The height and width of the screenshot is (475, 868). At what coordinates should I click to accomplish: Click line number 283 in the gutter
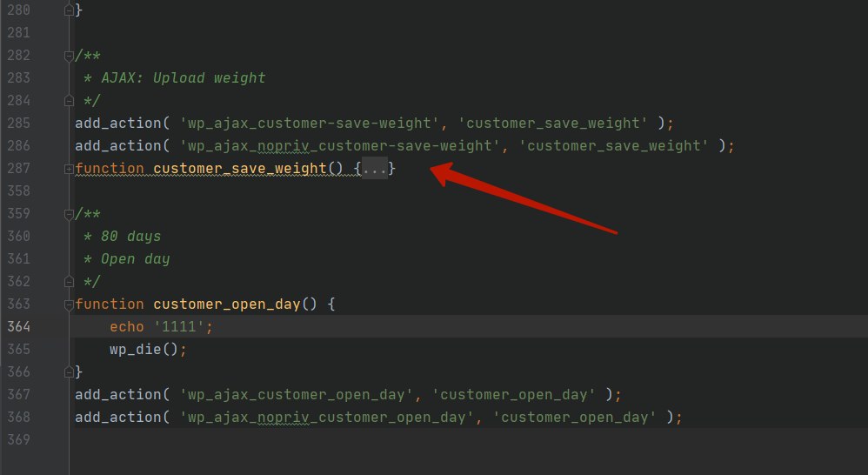click(x=19, y=78)
